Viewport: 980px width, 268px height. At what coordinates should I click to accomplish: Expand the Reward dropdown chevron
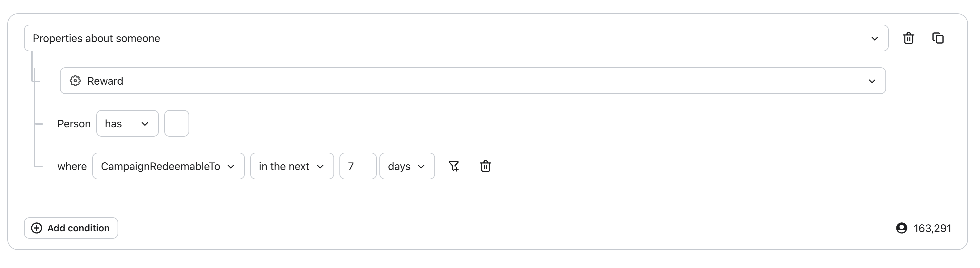[872, 81]
